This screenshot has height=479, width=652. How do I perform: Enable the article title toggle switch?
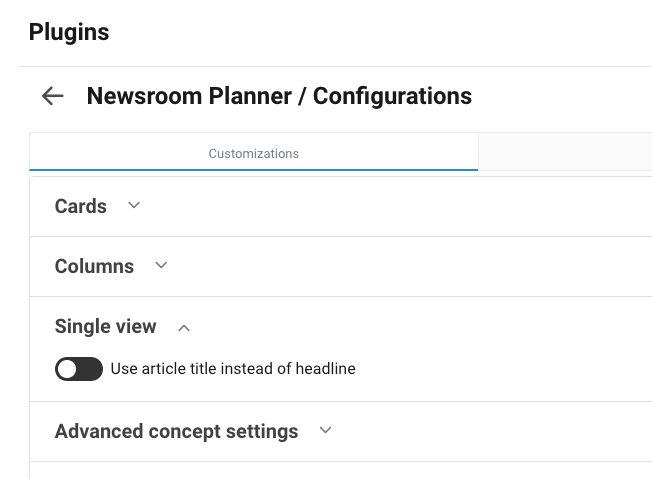point(79,369)
